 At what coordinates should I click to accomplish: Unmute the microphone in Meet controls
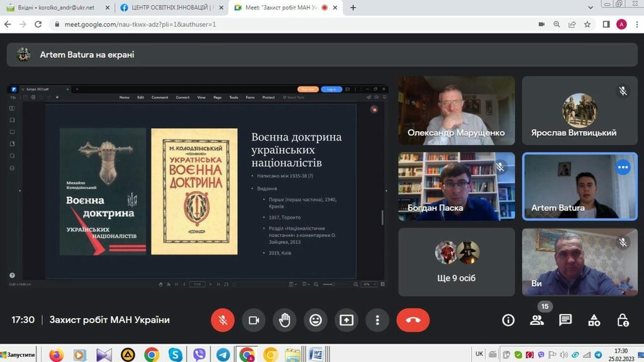pos(223,320)
